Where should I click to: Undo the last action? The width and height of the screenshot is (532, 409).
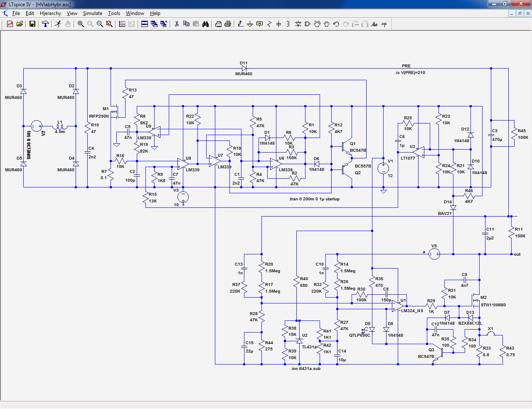pyautogui.click(x=336, y=24)
